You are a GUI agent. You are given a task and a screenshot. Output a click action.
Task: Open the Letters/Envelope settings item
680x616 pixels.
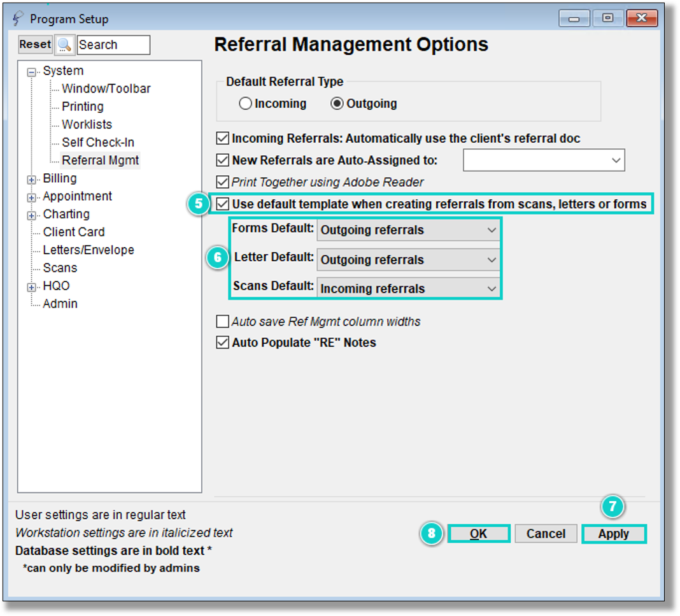point(89,250)
